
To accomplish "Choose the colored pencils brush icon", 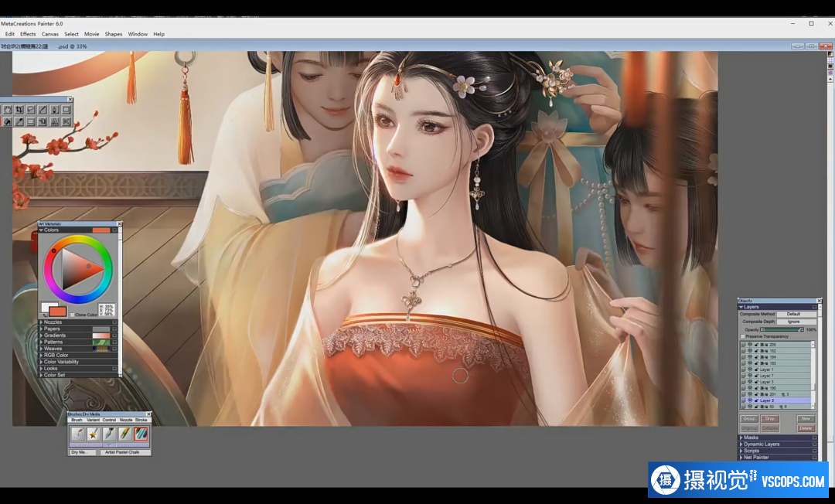I will pos(124,434).
